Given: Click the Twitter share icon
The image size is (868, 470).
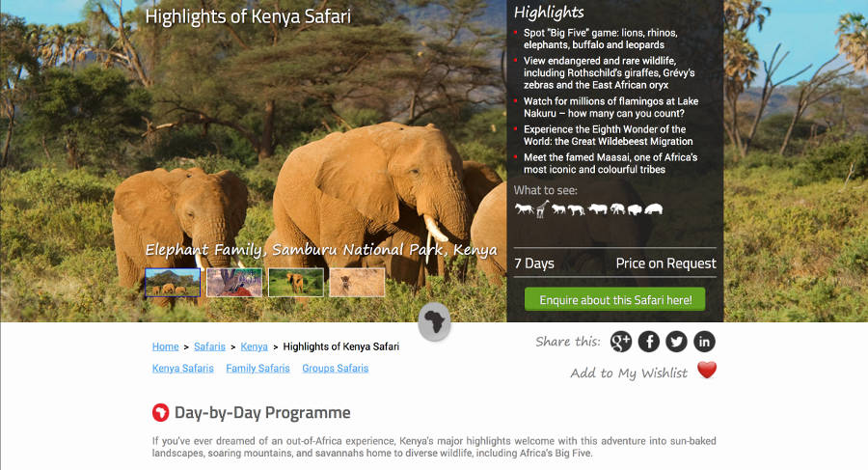Looking at the screenshot, I should click(676, 341).
